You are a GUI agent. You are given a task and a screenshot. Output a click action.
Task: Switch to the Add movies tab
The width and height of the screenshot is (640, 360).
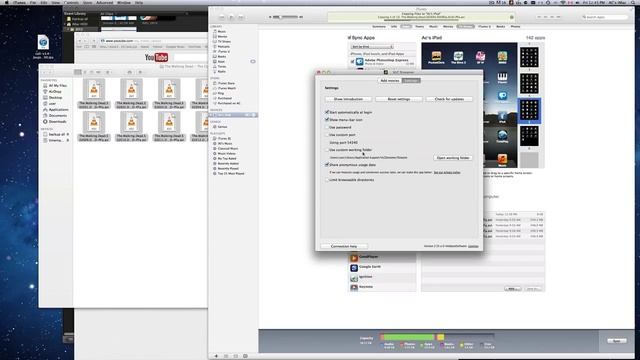pyautogui.click(x=390, y=81)
